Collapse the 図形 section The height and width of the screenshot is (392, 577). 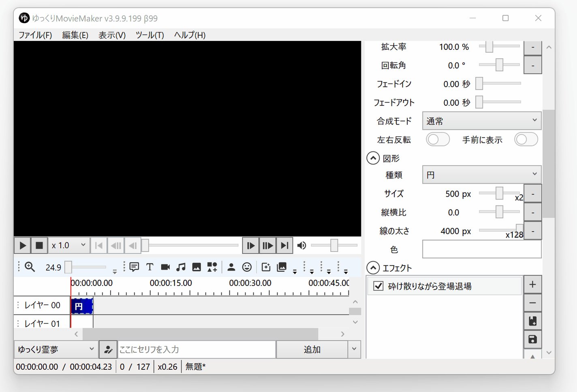pos(373,158)
